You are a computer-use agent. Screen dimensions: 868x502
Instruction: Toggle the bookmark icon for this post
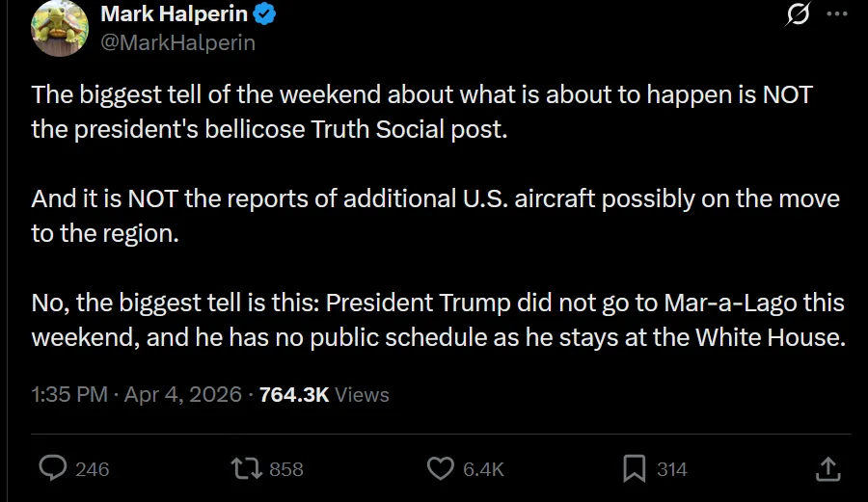[634, 468]
